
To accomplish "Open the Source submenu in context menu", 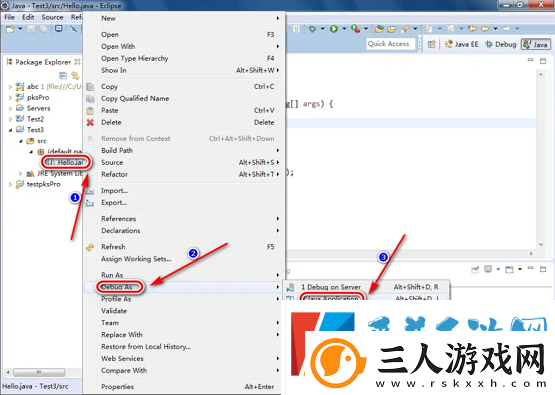I will tap(183, 162).
